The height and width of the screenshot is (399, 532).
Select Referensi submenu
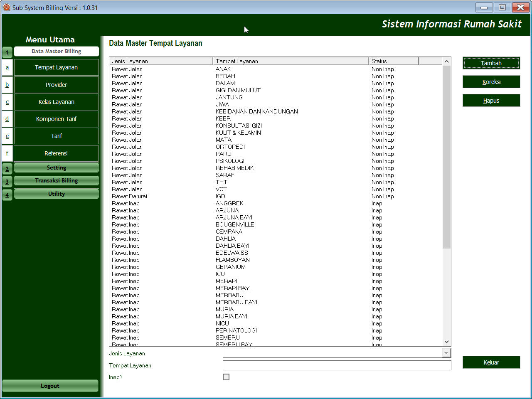coord(57,153)
